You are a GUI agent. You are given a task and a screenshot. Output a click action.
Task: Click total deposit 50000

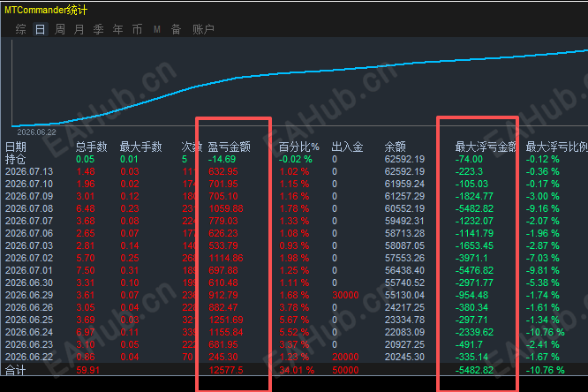(x=345, y=370)
